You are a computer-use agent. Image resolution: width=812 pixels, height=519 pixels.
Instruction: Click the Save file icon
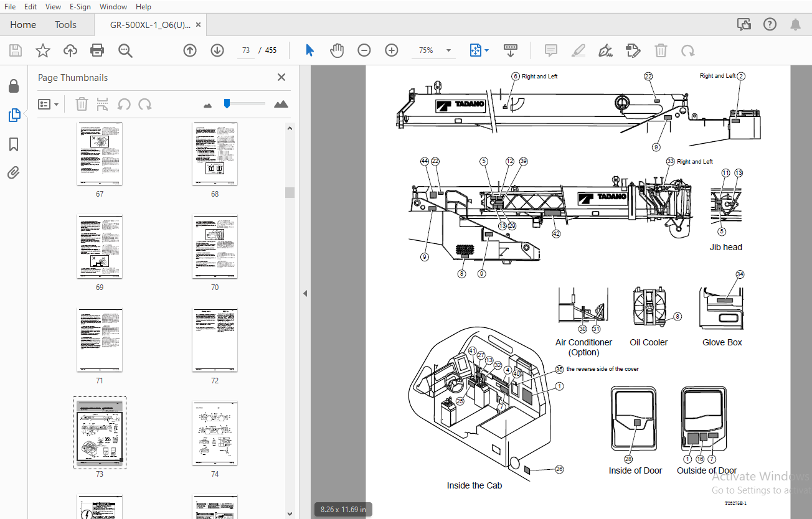click(x=15, y=50)
